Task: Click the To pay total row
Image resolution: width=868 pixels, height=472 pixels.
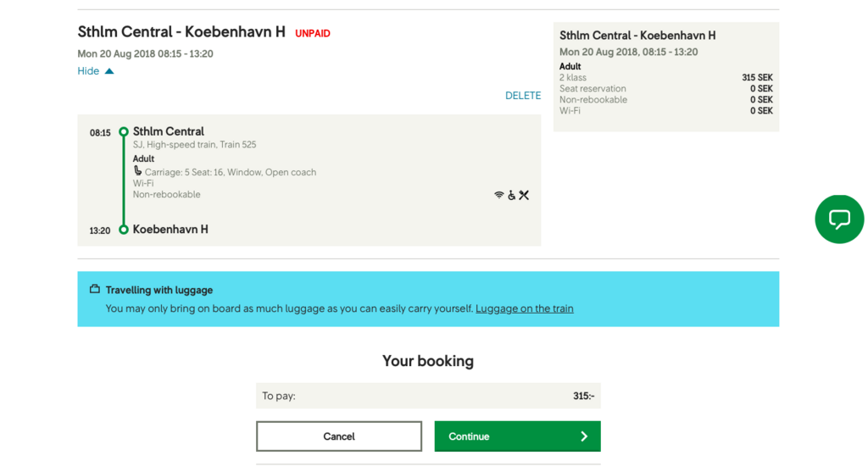Action: click(x=428, y=397)
